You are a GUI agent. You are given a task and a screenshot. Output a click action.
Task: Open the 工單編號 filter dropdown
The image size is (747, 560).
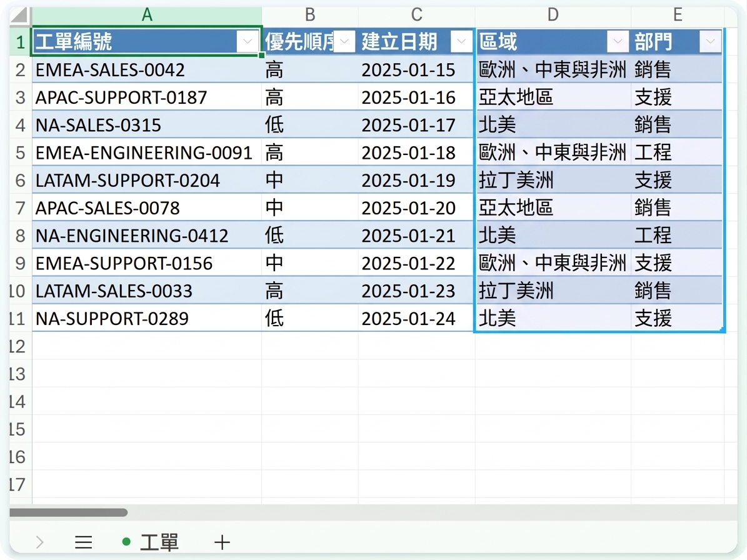[x=248, y=41]
